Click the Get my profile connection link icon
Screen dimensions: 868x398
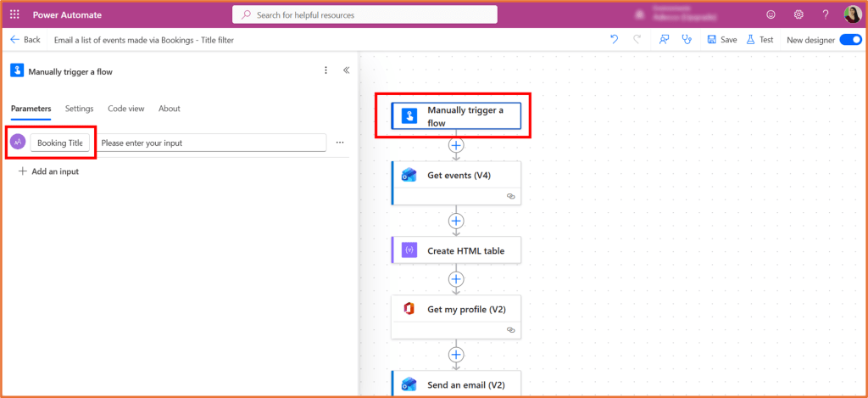click(x=511, y=330)
